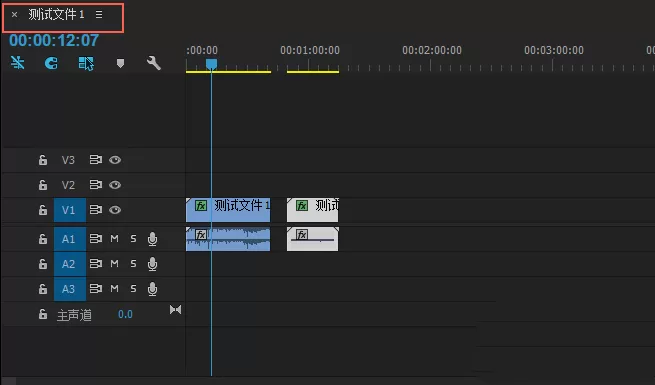Toggle lock on track A1
The width and height of the screenshot is (655, 385).
pyautogui.click(x=43, y=239)
